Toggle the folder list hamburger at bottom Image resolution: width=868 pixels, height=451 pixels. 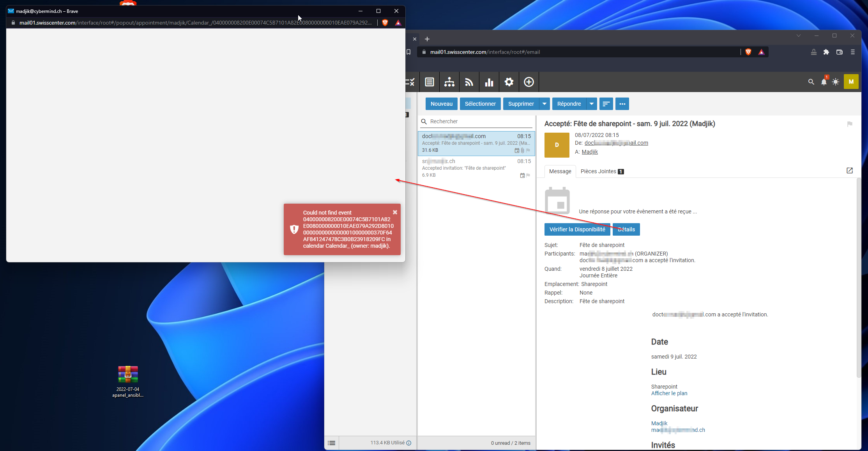pos(332,443)
